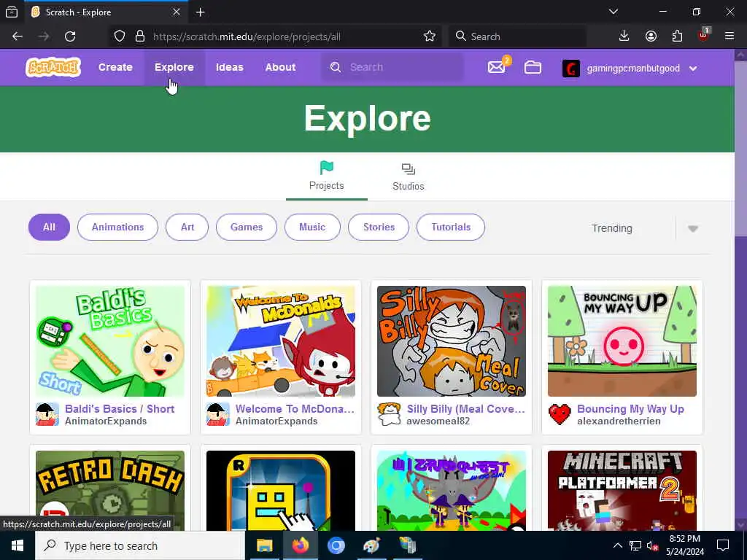747x560 pixels.
Task: Bookmark the page with the star icon
Action: pos(429,36)
